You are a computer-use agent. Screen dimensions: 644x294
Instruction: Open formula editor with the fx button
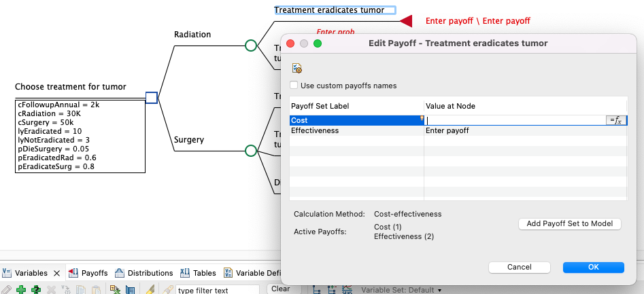(615, 120)
